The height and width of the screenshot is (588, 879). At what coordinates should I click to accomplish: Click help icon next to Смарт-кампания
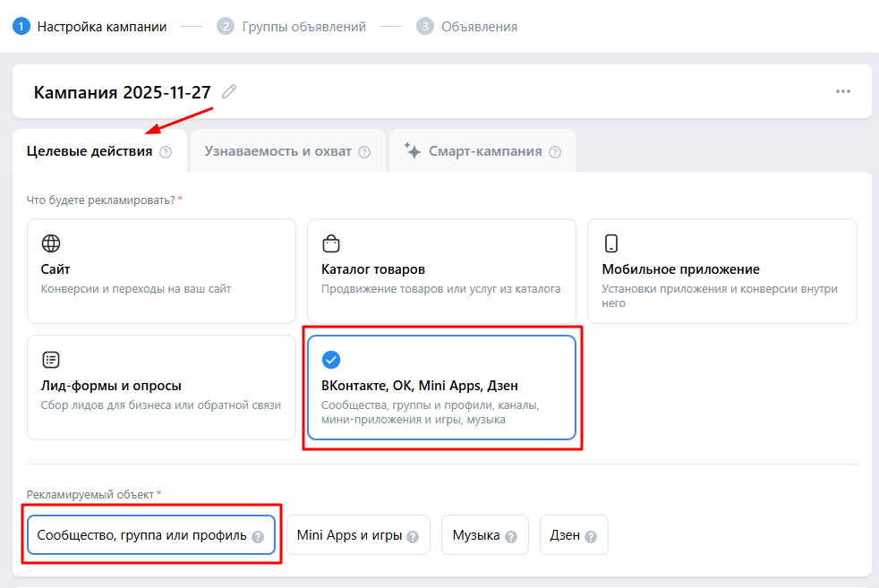click(555, 152)
